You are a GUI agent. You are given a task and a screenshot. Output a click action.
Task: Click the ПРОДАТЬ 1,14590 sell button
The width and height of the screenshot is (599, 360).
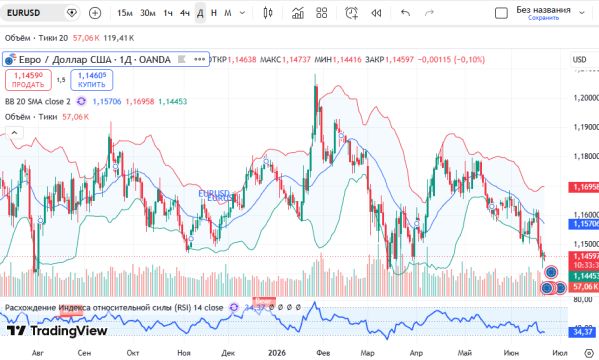[x=28, y=80]
